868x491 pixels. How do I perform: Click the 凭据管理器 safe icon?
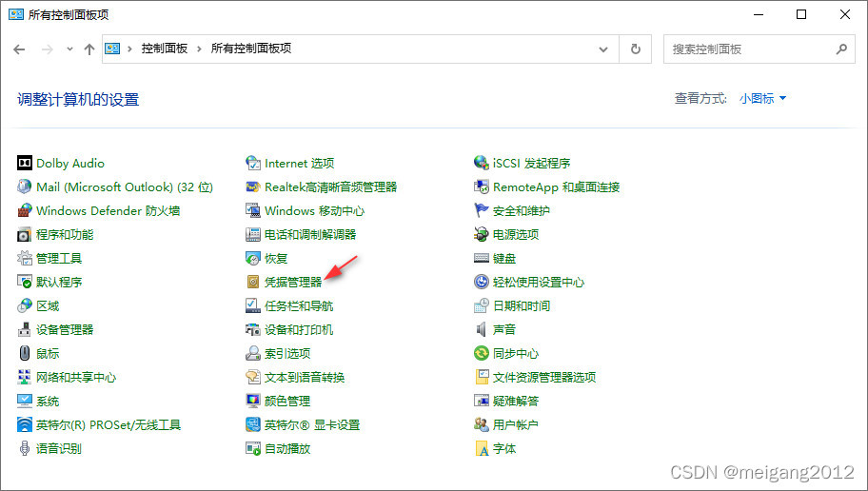(253, 282)
